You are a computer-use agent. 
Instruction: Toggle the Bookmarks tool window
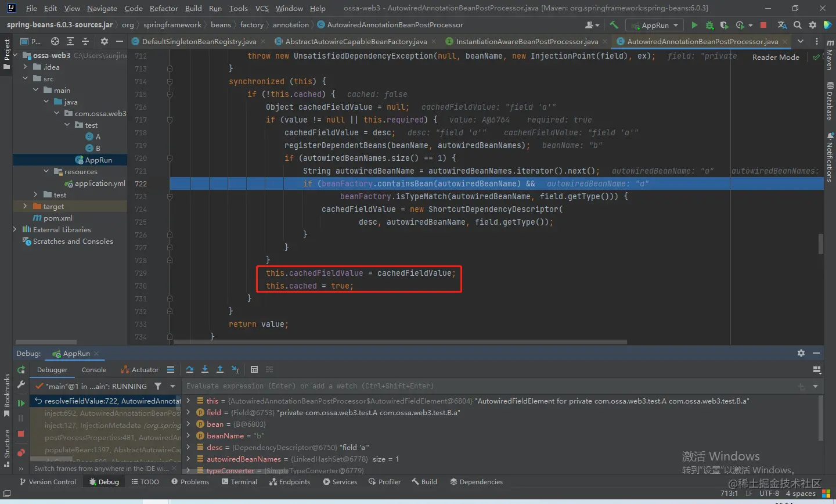point(6,395)
